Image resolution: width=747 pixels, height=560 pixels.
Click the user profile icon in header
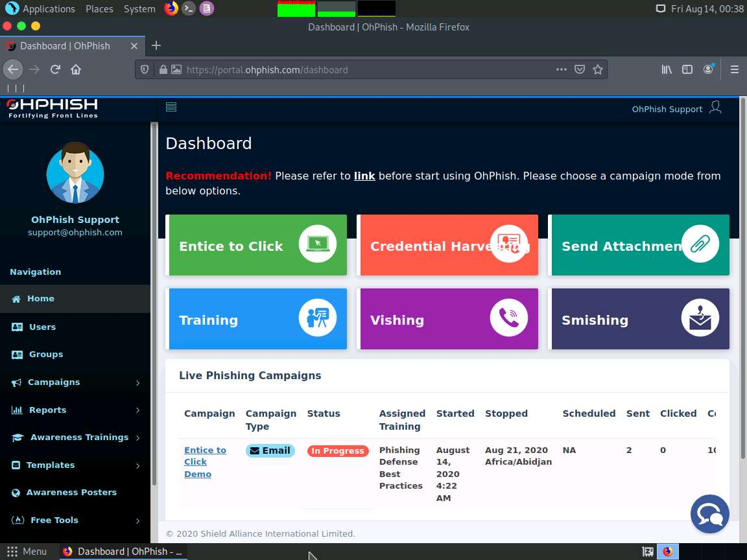(715, 107)
